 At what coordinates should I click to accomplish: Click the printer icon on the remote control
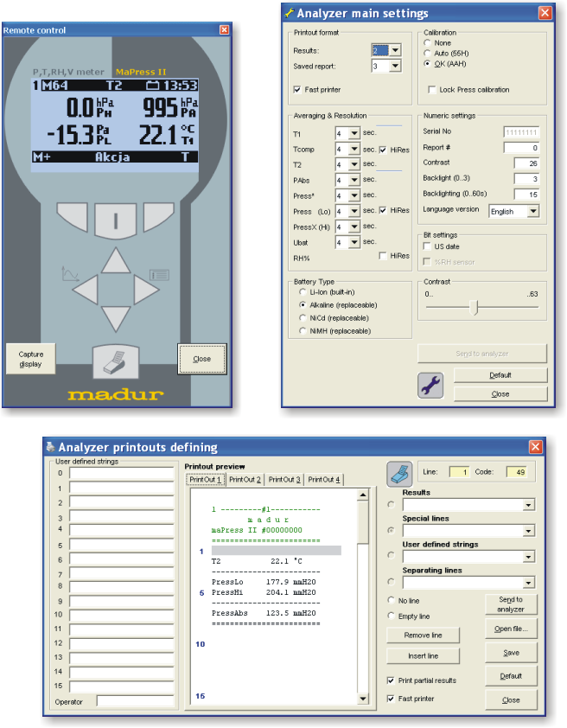coord(116,361)
